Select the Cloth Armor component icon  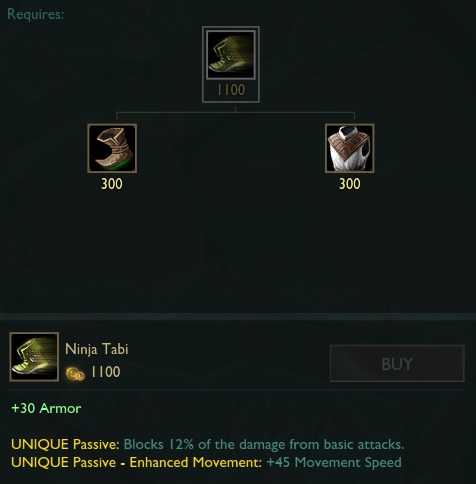(349, 148)
